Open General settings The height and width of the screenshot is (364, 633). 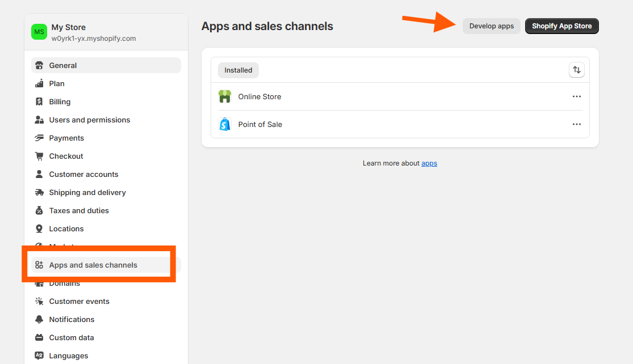[x=106, y=65]
